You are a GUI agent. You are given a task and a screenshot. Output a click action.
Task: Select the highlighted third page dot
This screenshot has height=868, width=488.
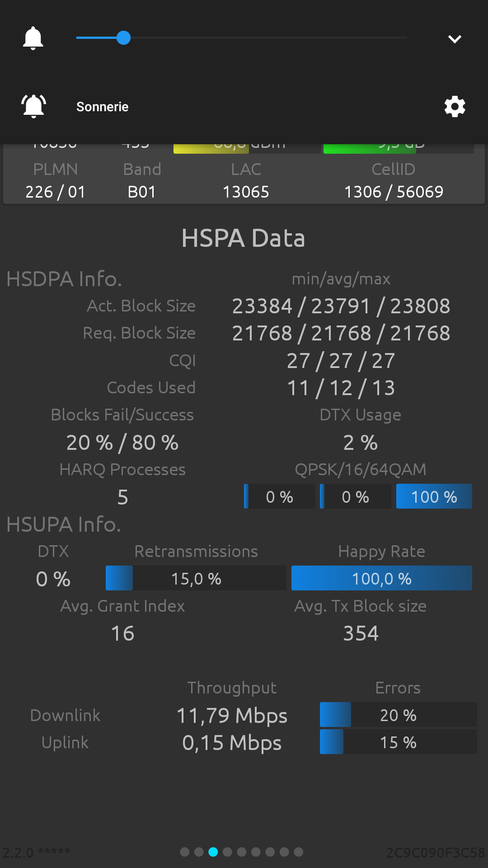213,852
